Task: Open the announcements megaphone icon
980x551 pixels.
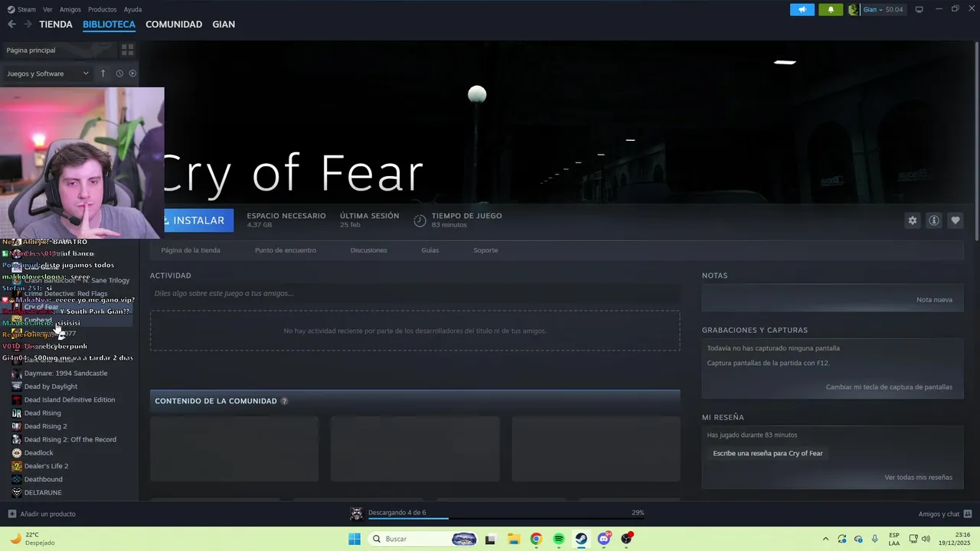Action: [x=802, y=9]
